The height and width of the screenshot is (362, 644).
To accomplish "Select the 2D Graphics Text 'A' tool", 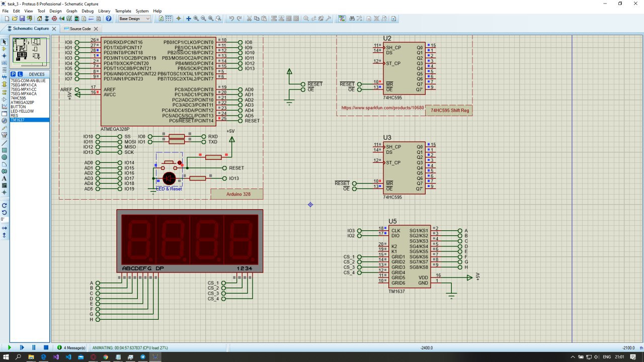I will pyautogui.click(x=5, y=178).
